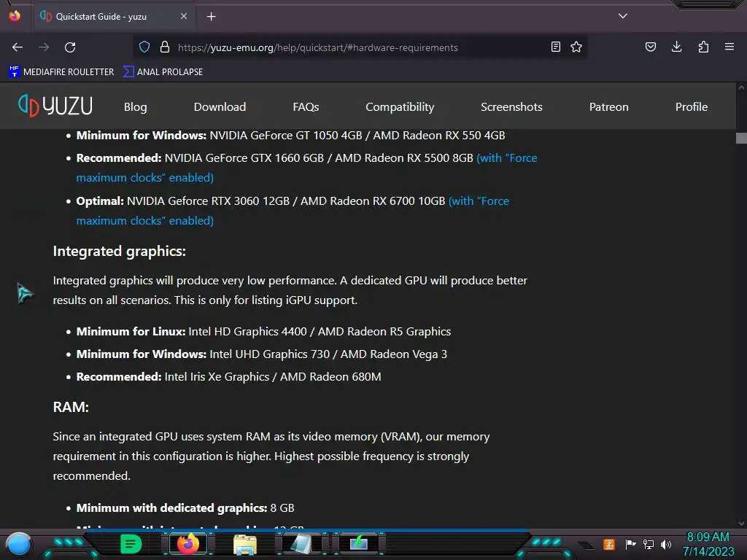Save page to Pocket
The width and height of the screenshot is (747, 560).
point(651,47)
